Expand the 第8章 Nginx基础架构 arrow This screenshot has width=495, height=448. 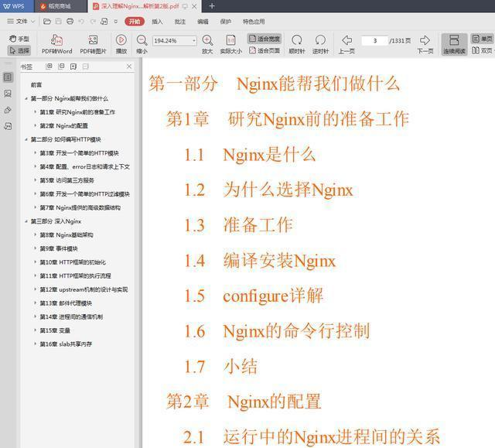(x=35, y=234)
